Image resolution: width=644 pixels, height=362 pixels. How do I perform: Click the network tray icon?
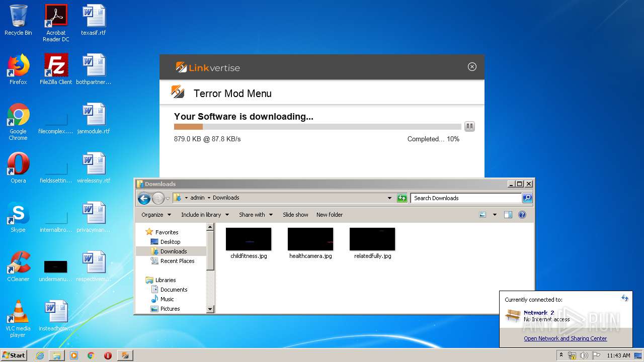[x=572, y=355]
